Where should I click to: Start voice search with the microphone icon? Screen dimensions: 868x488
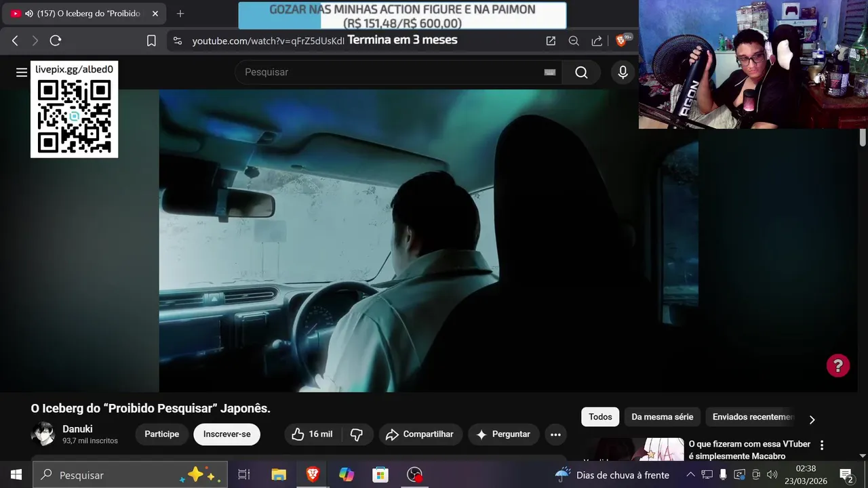click(x=623, y=73)
